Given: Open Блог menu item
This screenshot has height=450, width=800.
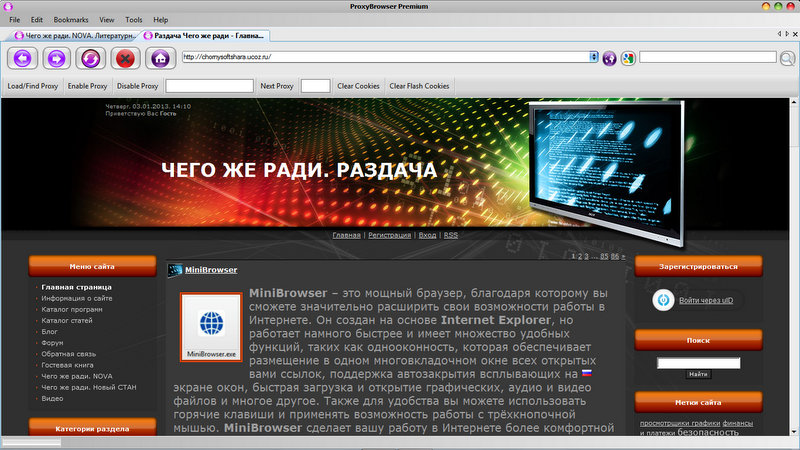Looking at the screenshot, I should tap(49, 332).
